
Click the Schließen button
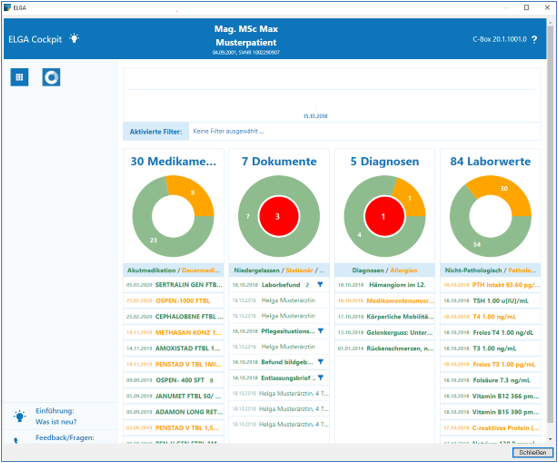532,453
